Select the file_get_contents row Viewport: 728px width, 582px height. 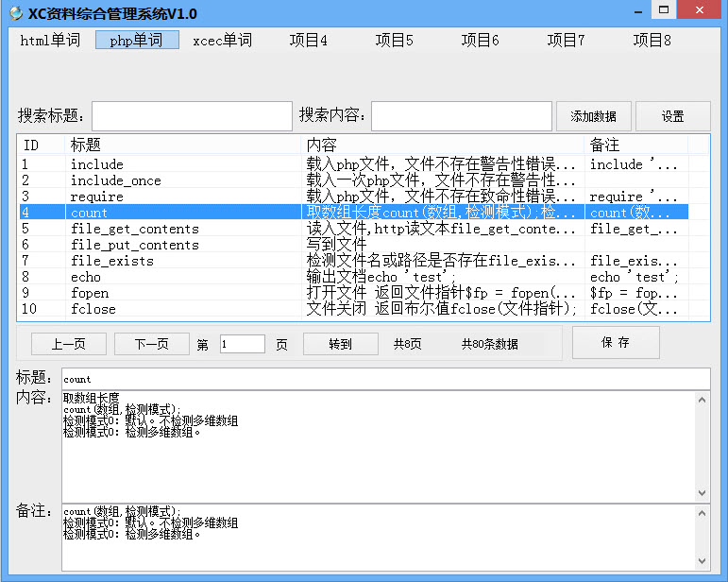point(134,229)
